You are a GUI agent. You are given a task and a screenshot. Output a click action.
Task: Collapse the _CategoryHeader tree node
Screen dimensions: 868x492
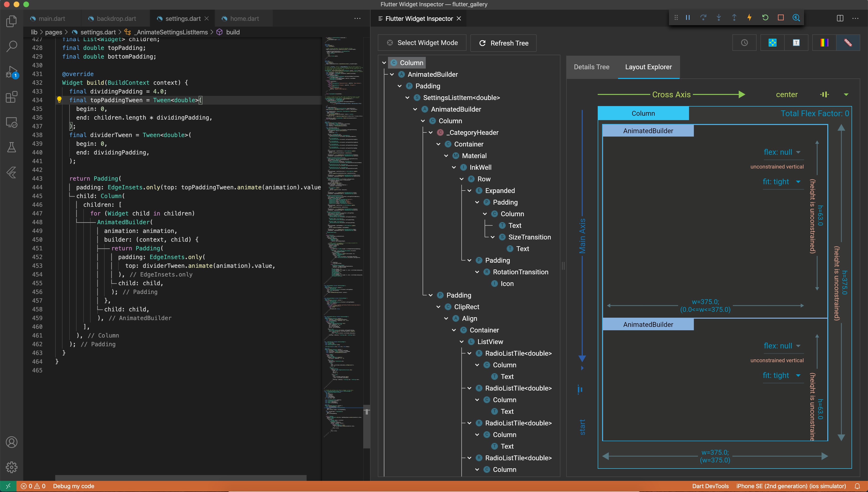click(431, 132)
